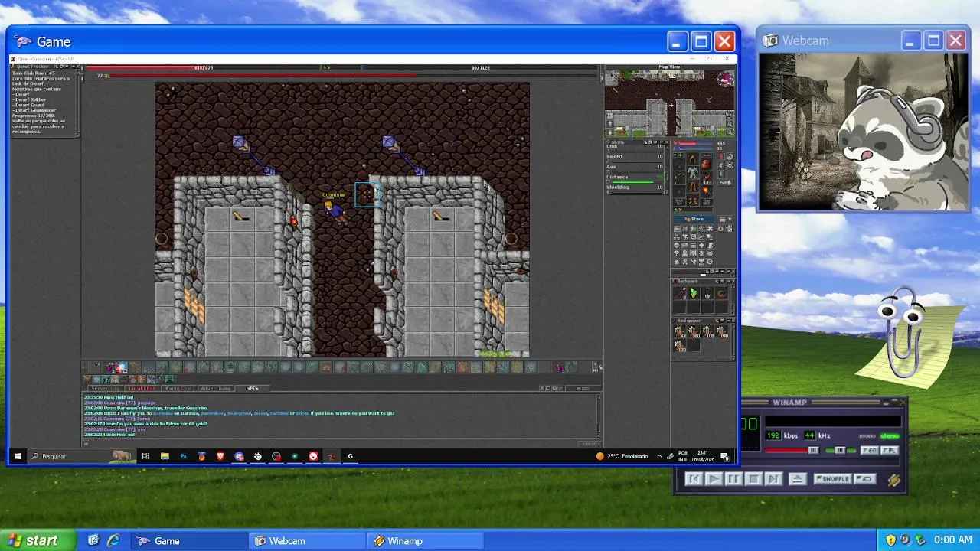The width and height of the screenshot is (980, 551).
Task: Click the chat scrollbar
Action: pos(598,417)
